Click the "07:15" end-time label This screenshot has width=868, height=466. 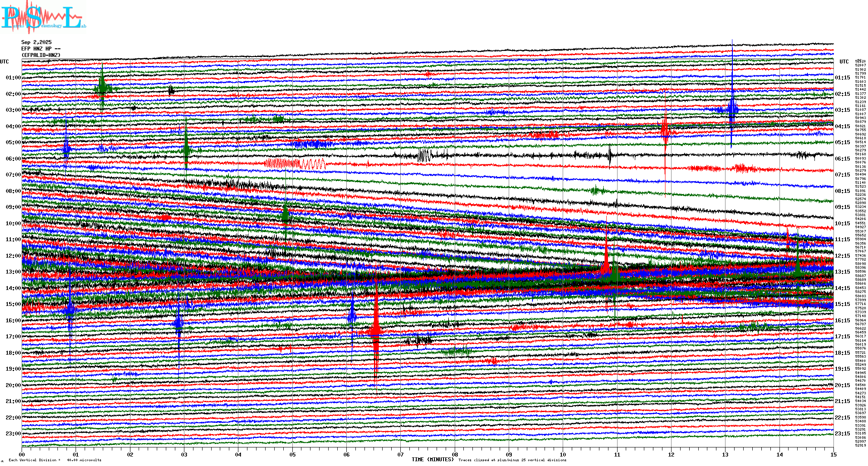click(842, 175)
